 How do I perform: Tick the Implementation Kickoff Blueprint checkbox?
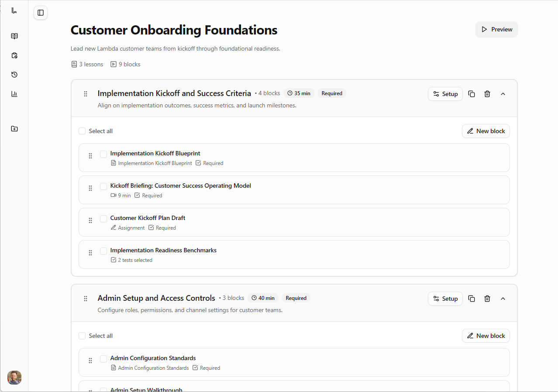[103, 154]
